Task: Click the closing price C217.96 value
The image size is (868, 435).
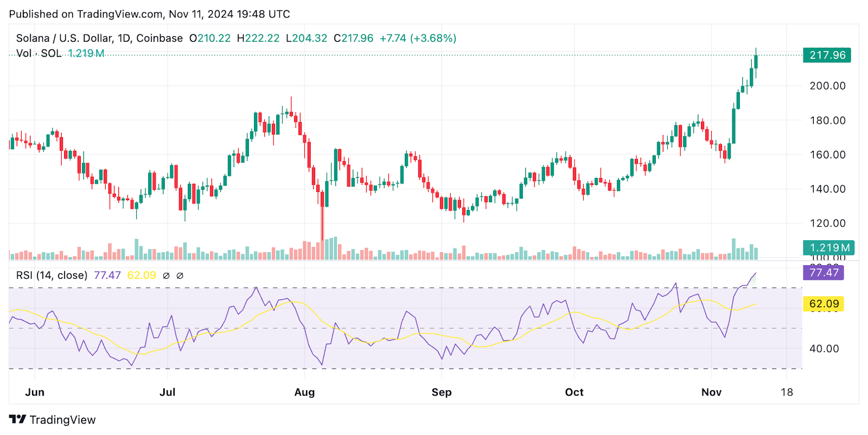Action: pos(353,39)
